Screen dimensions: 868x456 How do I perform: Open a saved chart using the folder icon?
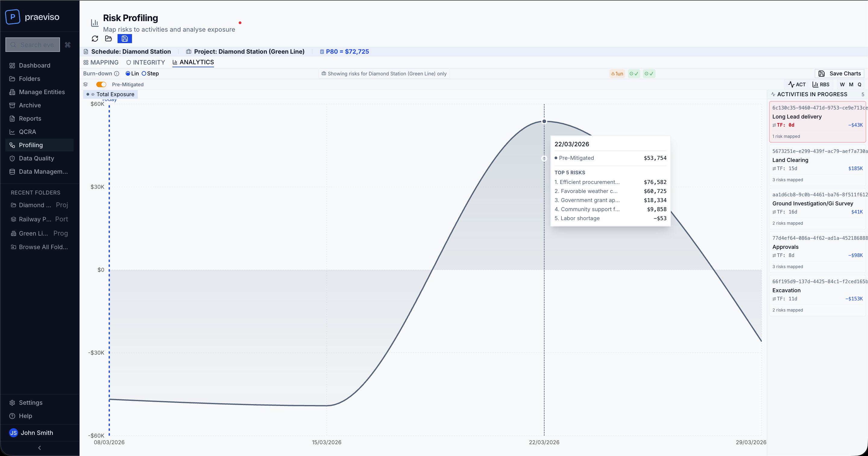tap(108, 39)
